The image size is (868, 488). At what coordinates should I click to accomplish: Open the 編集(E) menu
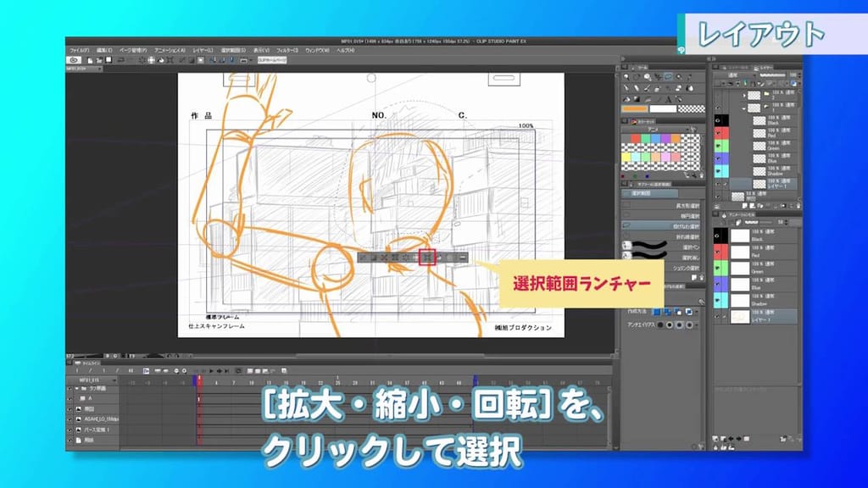coord(103,50)
